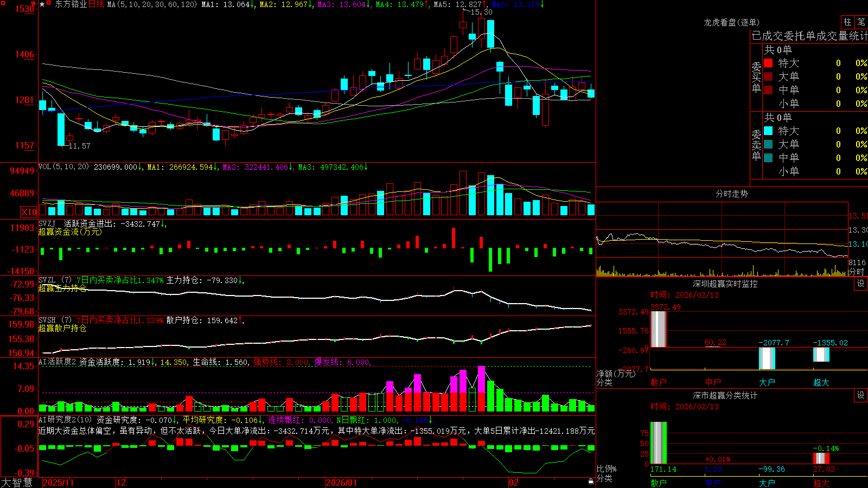Click the magenta 强势线: 3.000 label
The image size is (868, 488).
tap(281, 362)
